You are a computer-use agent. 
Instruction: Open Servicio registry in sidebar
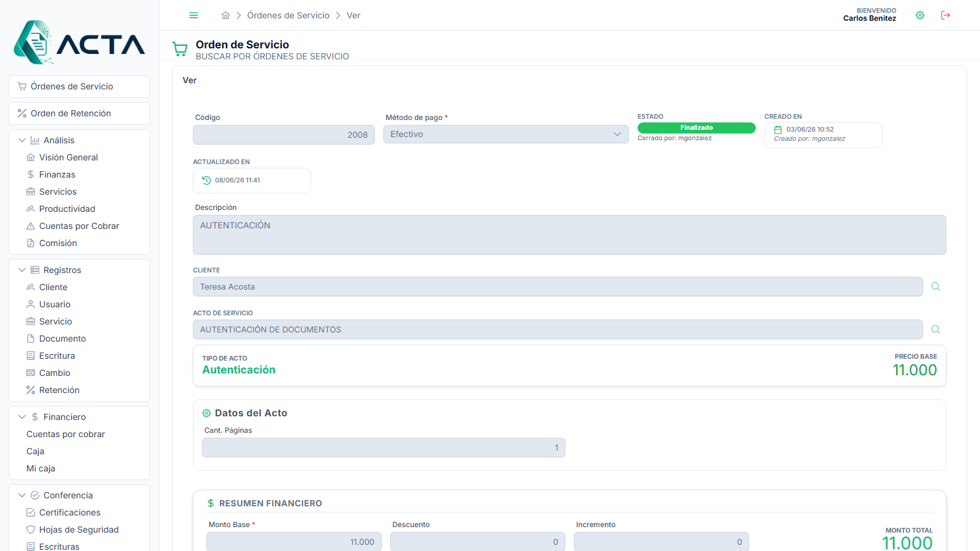tap(55, 321)
